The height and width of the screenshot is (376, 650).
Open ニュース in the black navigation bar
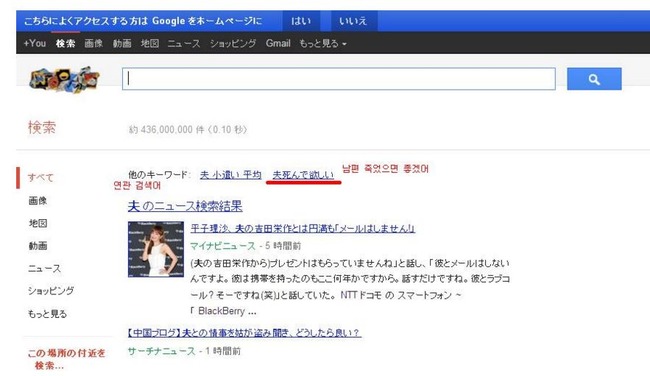coord(184,43)
